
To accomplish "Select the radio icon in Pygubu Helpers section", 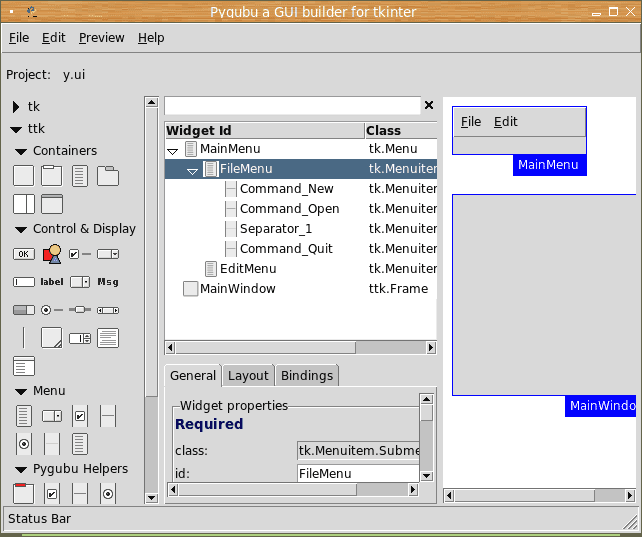I will click(x=108, y=494).
